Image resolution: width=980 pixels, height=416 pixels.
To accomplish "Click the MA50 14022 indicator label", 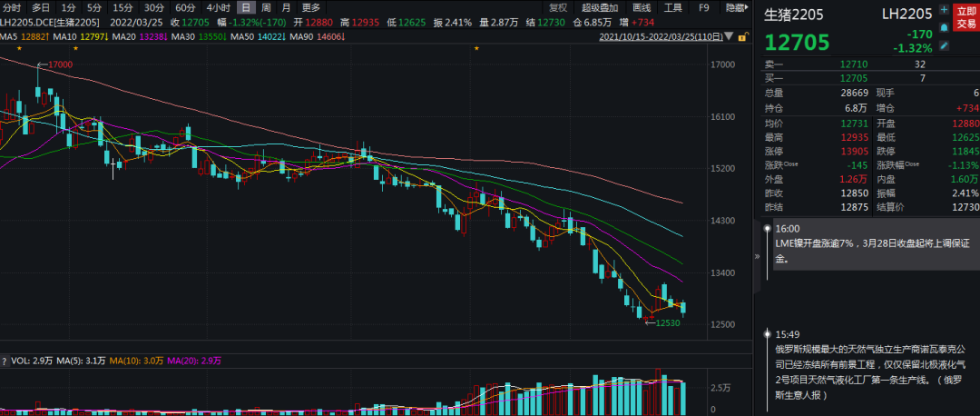I will [x=258, y=37].
